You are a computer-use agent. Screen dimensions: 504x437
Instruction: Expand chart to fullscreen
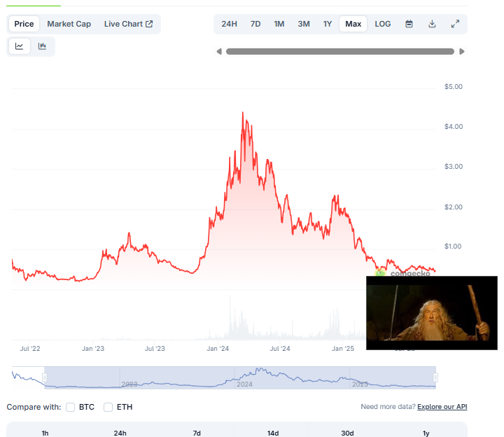(455, 24)
